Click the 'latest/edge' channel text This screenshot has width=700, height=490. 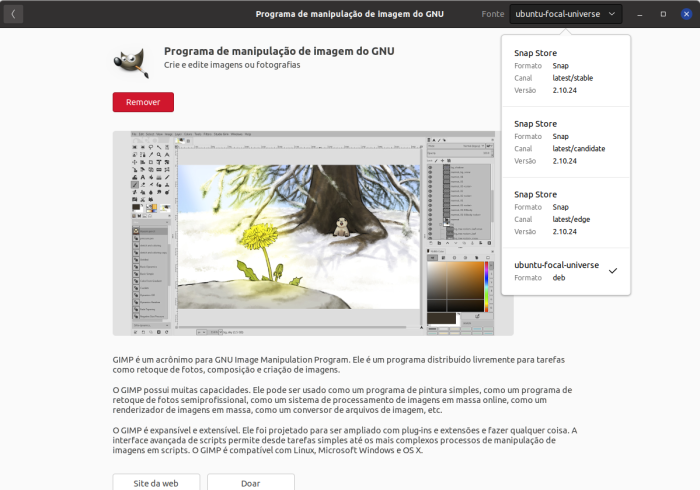tap(571, 220)
